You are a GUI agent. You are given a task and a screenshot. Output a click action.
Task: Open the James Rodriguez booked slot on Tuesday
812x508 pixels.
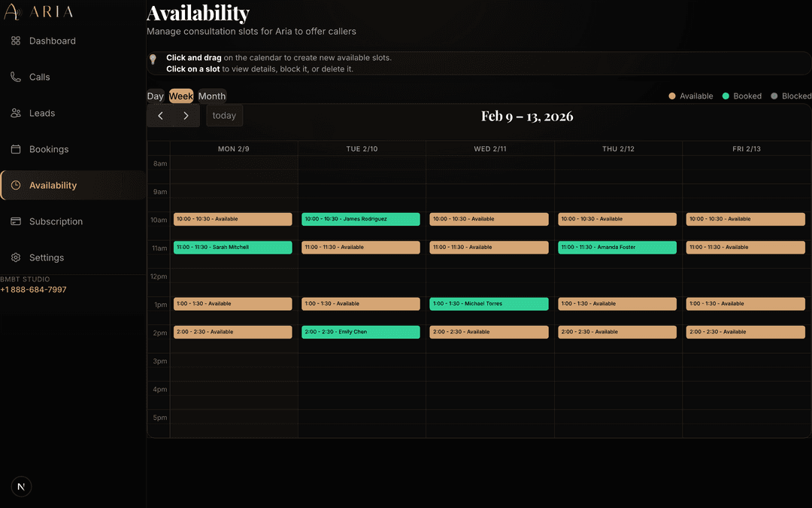361,219
